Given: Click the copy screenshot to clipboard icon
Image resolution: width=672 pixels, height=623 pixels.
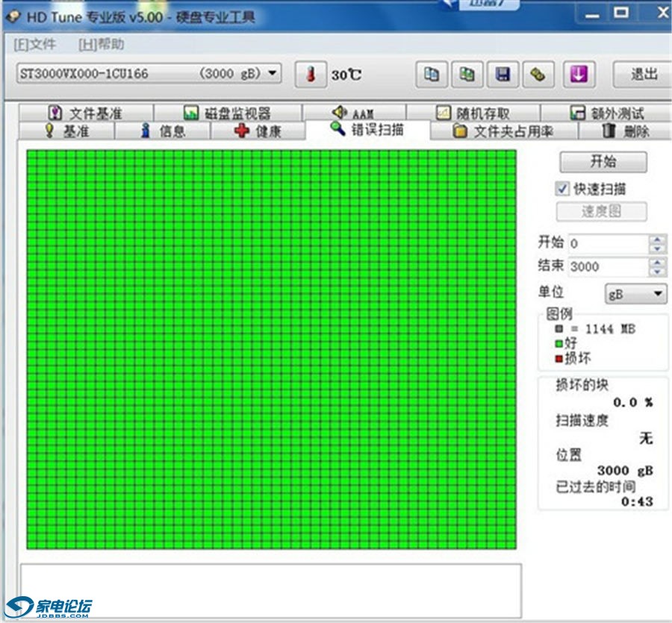Looking at the screenshot, I should point(467,74).
